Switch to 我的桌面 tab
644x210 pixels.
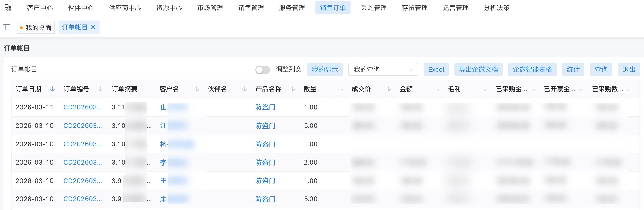[36, 27]
